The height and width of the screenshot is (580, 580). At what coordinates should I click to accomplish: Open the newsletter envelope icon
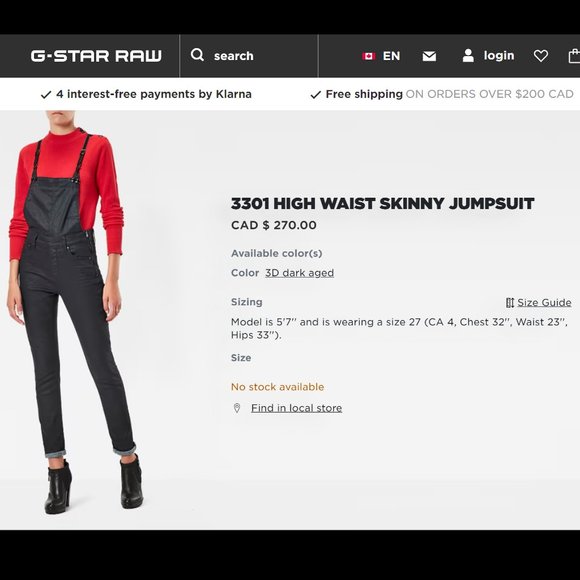[429, 56]
